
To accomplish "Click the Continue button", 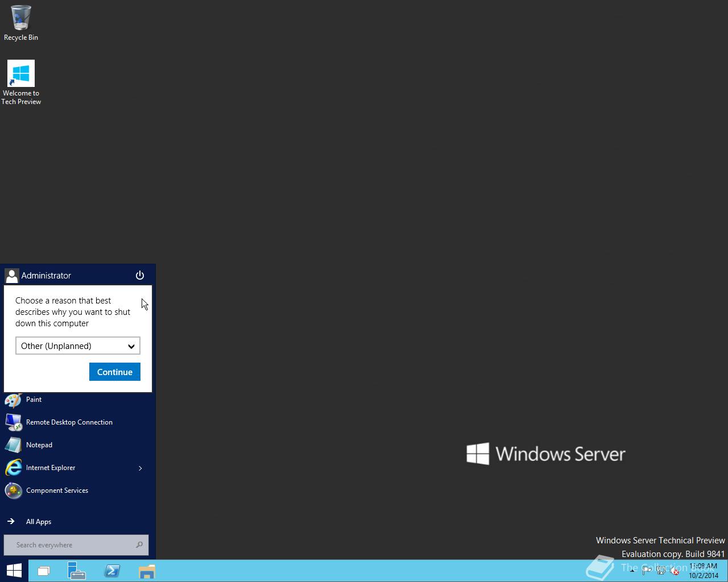I will click(x=115, y=372).
